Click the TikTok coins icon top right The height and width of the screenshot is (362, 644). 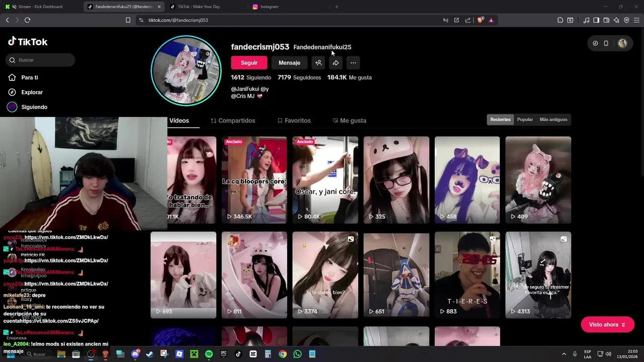pos(595,43)
